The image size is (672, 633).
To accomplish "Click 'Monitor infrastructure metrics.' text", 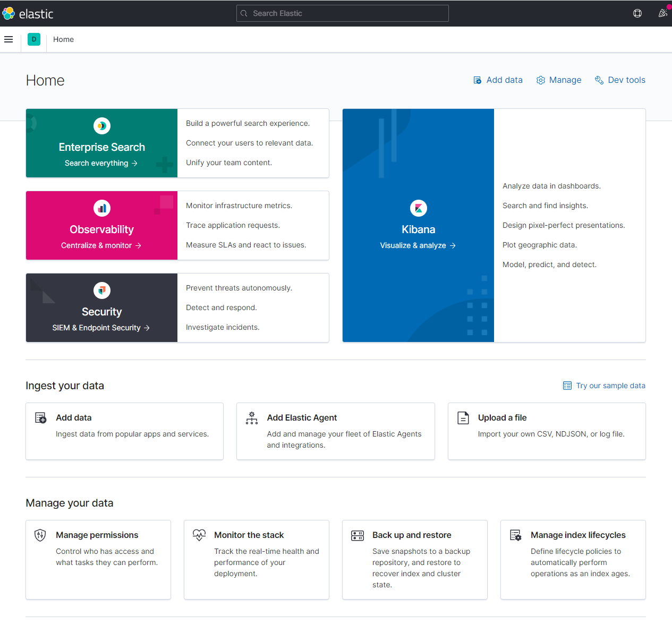I will click(x=239, y=206).
